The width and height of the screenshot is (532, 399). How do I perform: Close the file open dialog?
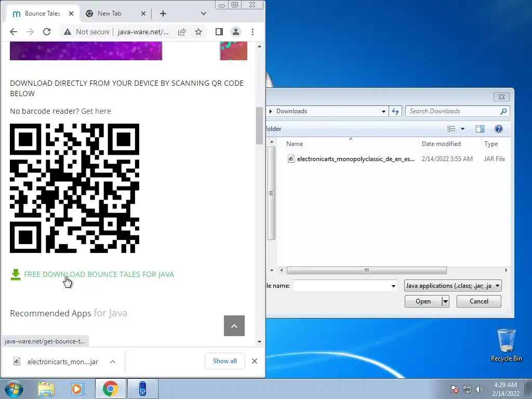pos(501,97)
